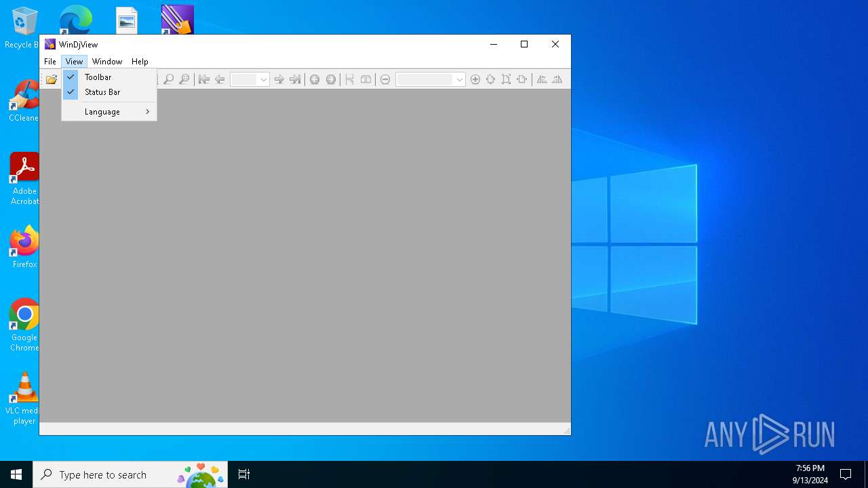Click the Find magnifier toolbar icon
This screenshot has height=488, width=868.
[x=169, y=79]
